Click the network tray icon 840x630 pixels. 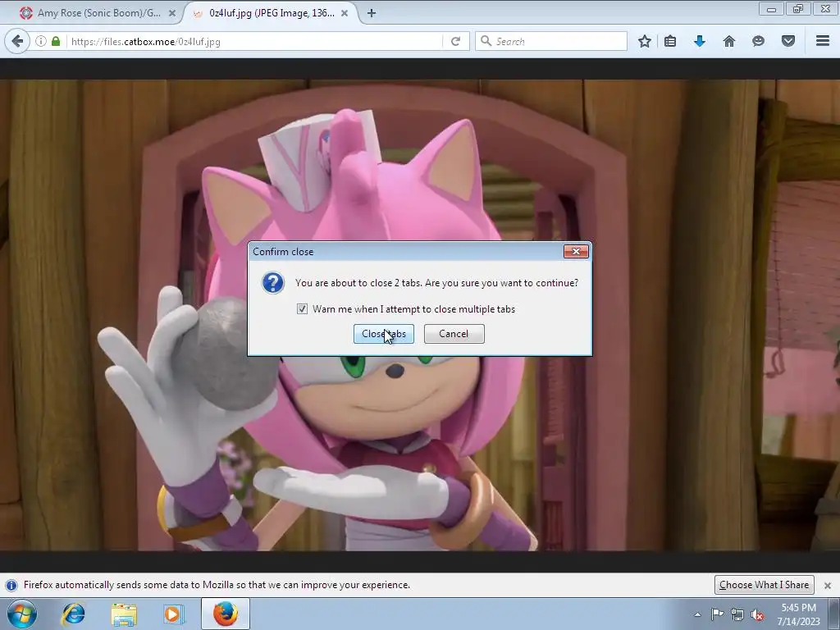[737, 614]
